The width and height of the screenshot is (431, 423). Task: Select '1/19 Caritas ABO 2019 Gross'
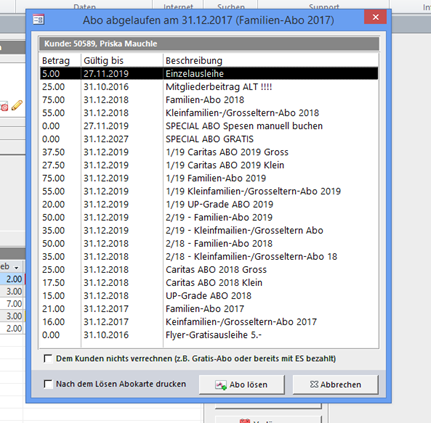[209, 152]
